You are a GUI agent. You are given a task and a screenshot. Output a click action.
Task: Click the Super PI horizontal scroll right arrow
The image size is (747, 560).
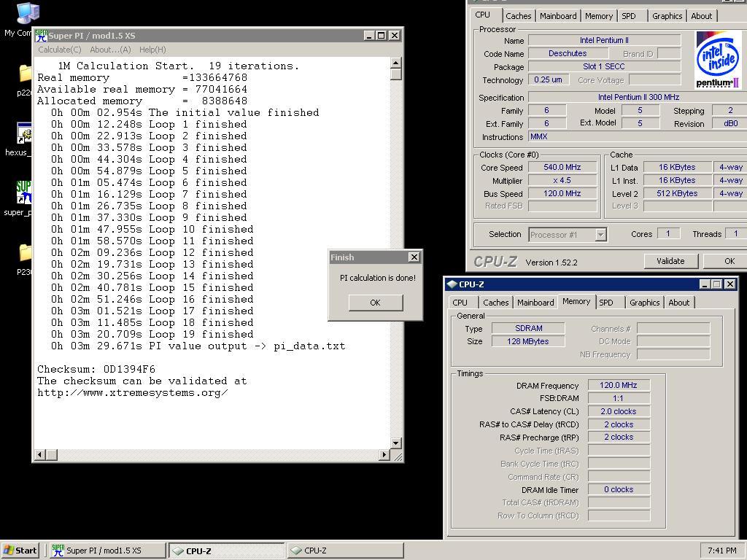(x=384, y=455)
